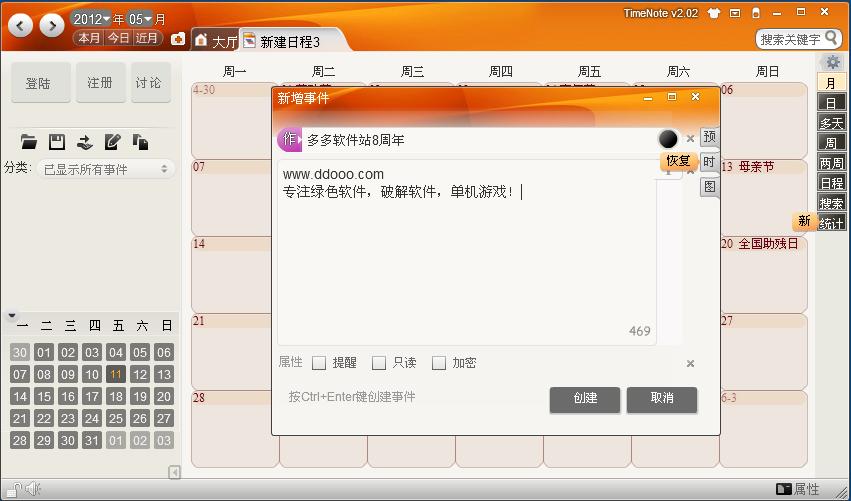
Task: Click the skin (shirt) icon in title bar
Action: [x=714, y=13]
